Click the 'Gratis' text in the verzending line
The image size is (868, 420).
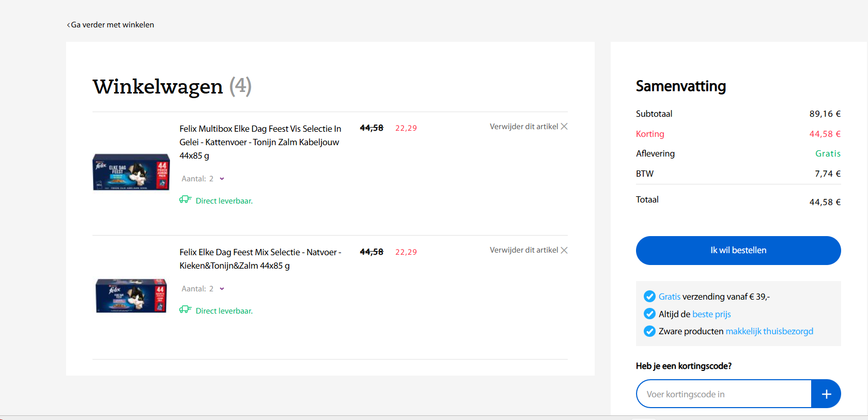[x=669, y=297]
